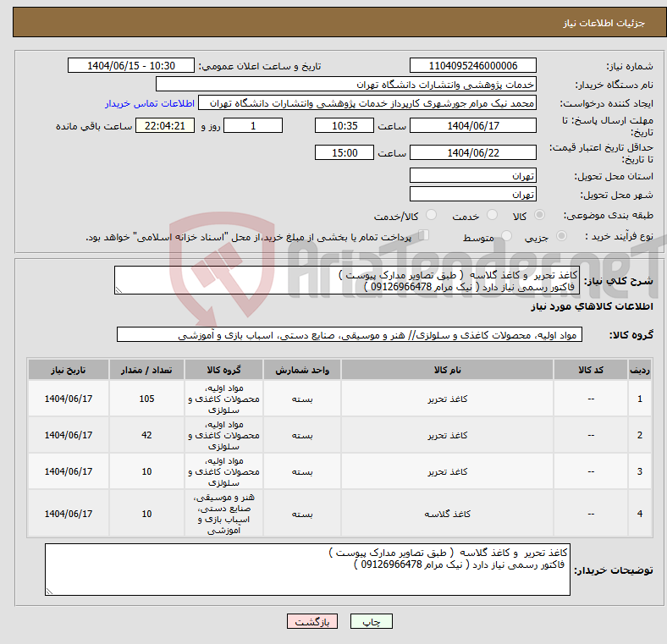Click the date 1404/06/17 in row 1
The width and height of the screenshot is (667, 644).
pyautogui.click(x=69, y=399)
